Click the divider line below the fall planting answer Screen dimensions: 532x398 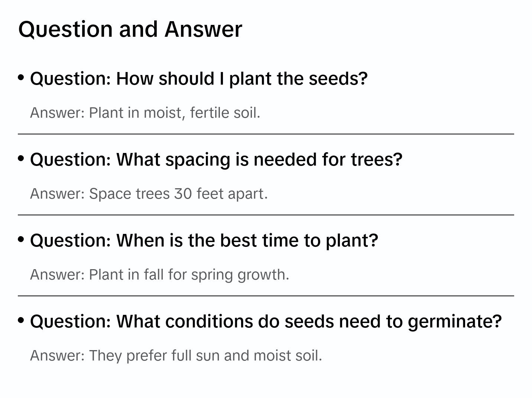[x=266, y=296]
